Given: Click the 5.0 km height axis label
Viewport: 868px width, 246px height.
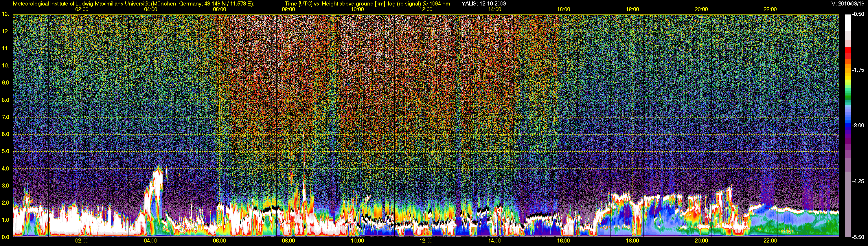Looking at the screenshot, I should tap(5, 151).
